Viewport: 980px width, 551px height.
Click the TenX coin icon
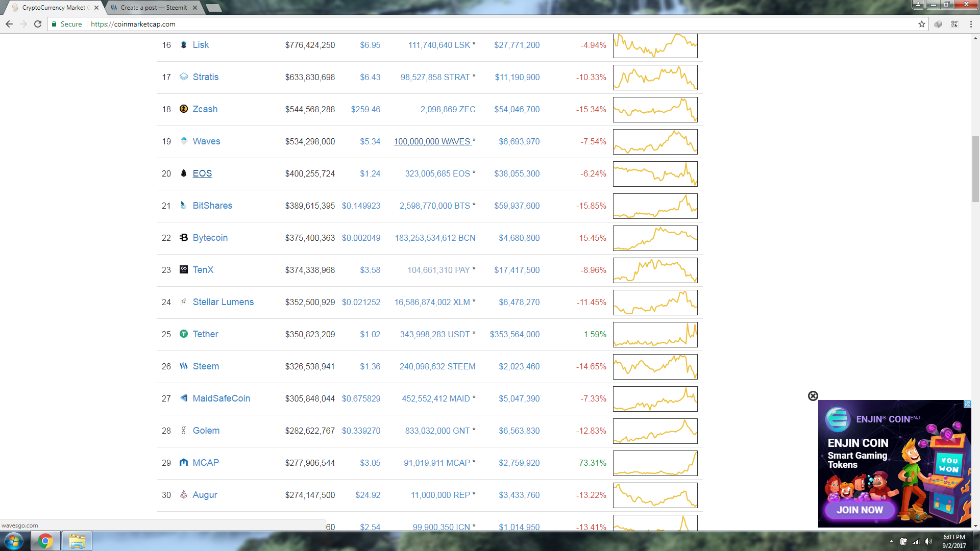point(184,270)
